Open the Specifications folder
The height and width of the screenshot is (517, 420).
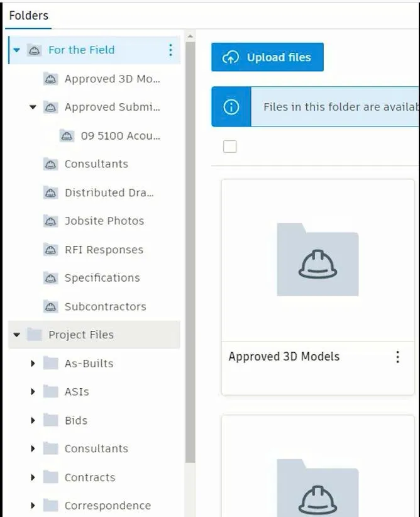tap(102, 278)
